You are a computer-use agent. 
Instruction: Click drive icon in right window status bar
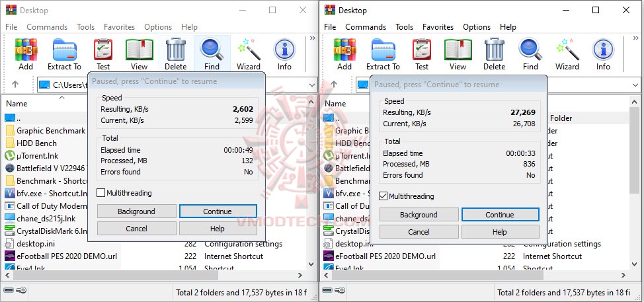click(x=327, y=290)
